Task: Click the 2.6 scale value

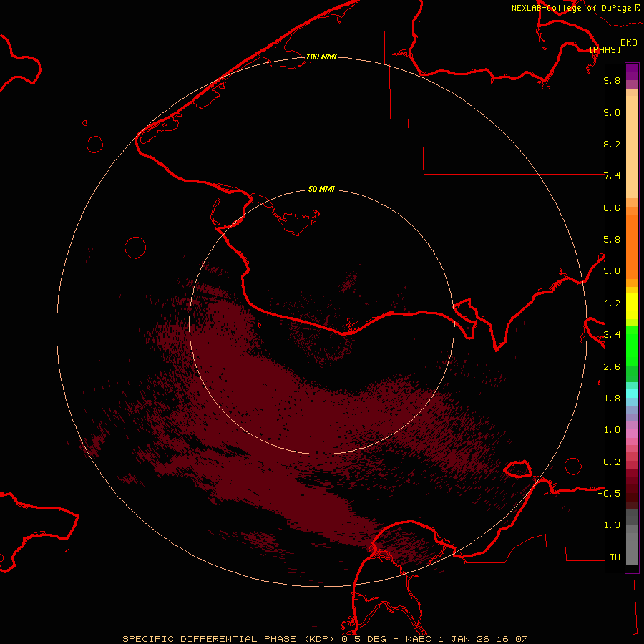Action: point(612,367)
